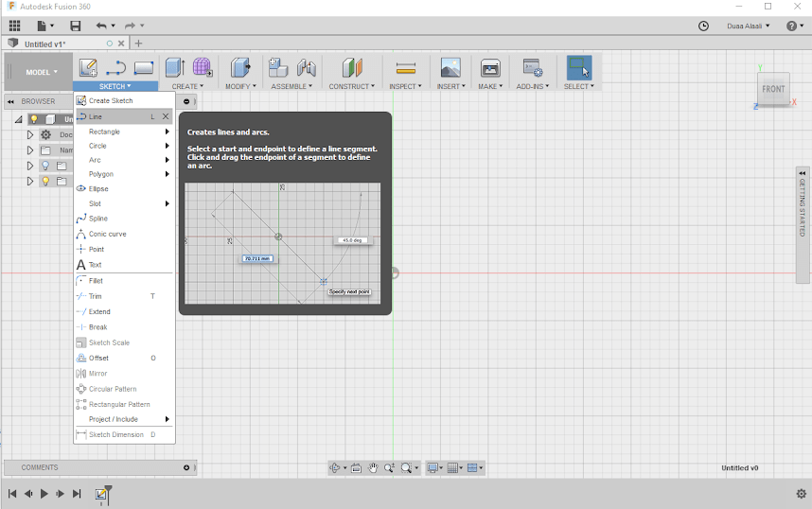Expand the Document Settings tree row
This screenshot has height=509, width=812.
click(30, 134)
